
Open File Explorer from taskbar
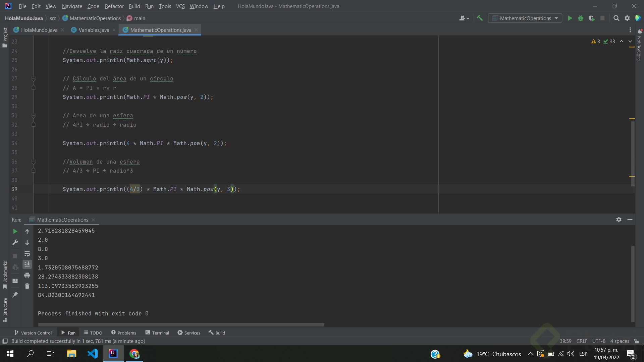[71, 354]
